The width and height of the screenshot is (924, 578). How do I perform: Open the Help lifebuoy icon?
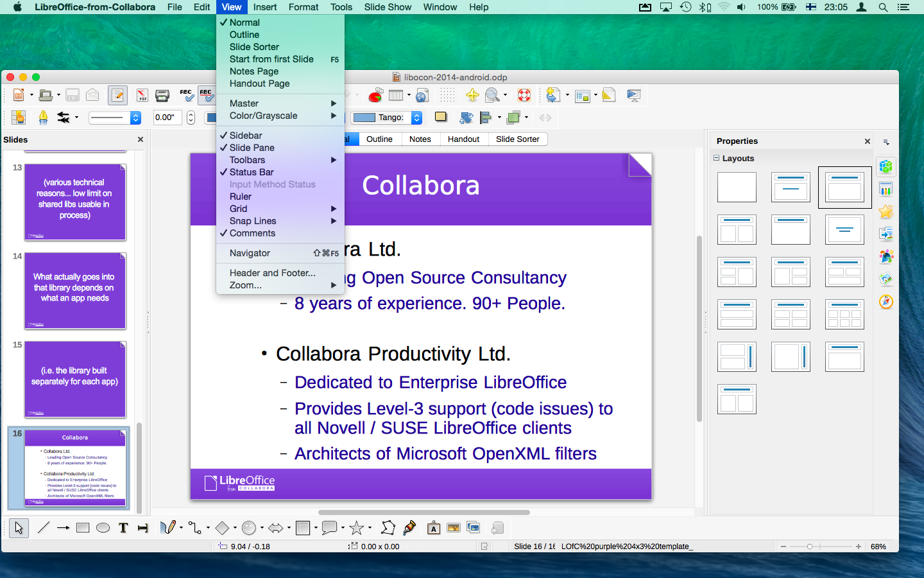pos(524,96)
